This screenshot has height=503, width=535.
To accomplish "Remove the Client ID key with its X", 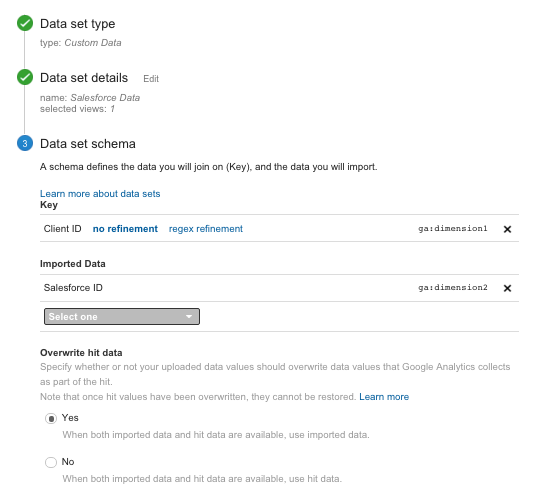I will (x=507, y=229).
